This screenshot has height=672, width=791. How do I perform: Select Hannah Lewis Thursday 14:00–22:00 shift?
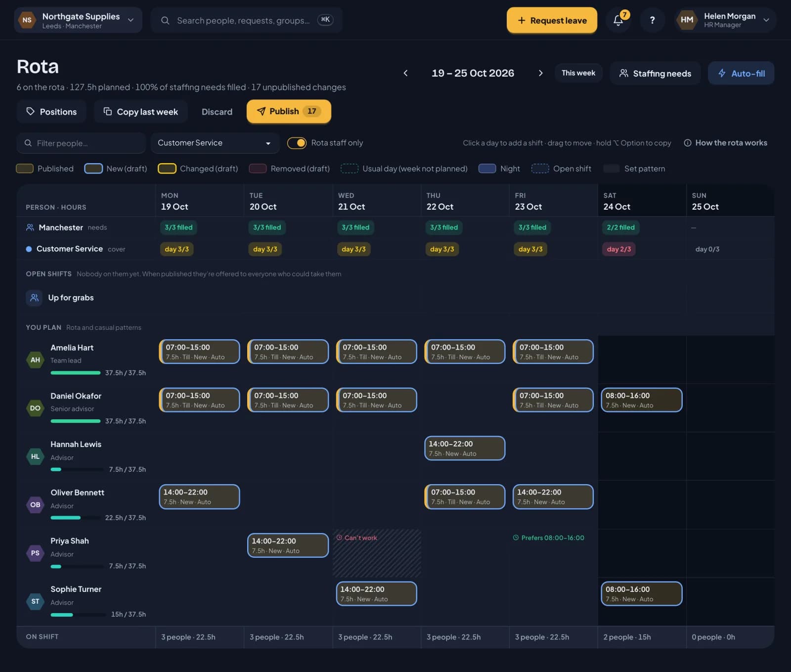[x=465, y=448]
